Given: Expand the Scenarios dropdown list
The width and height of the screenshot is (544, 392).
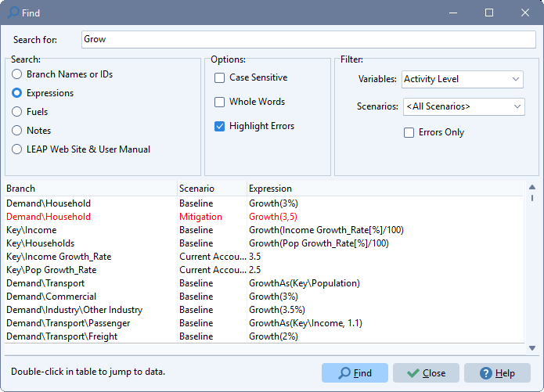Looking at the screenshot, I should [464, 106].
